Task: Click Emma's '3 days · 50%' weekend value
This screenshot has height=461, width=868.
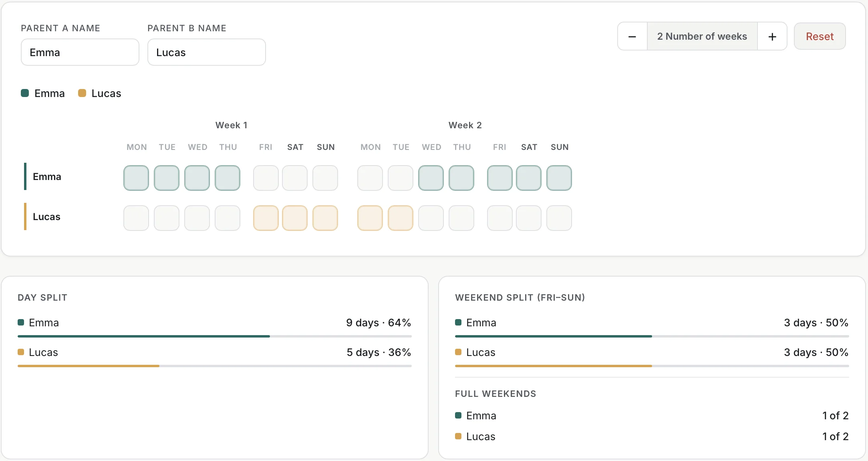Action: click(x=816, y=323)
